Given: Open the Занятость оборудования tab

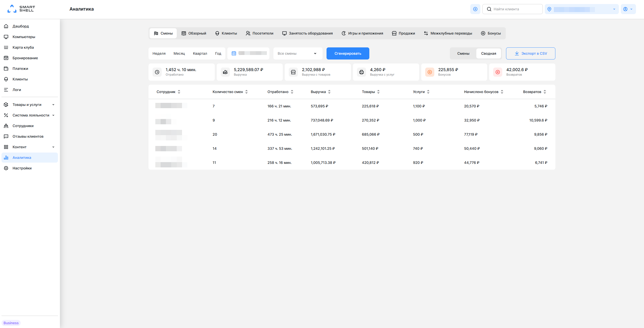Looking at the screenshot, I should pyautogui.click(x=307, y=33).
